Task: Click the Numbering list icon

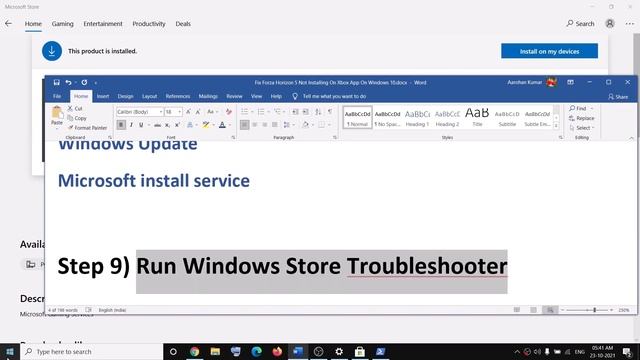Action: pos(261,111)
